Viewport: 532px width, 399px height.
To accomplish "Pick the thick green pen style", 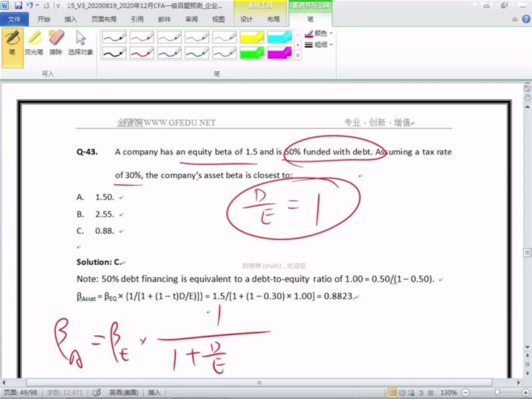I will [197, 53].
